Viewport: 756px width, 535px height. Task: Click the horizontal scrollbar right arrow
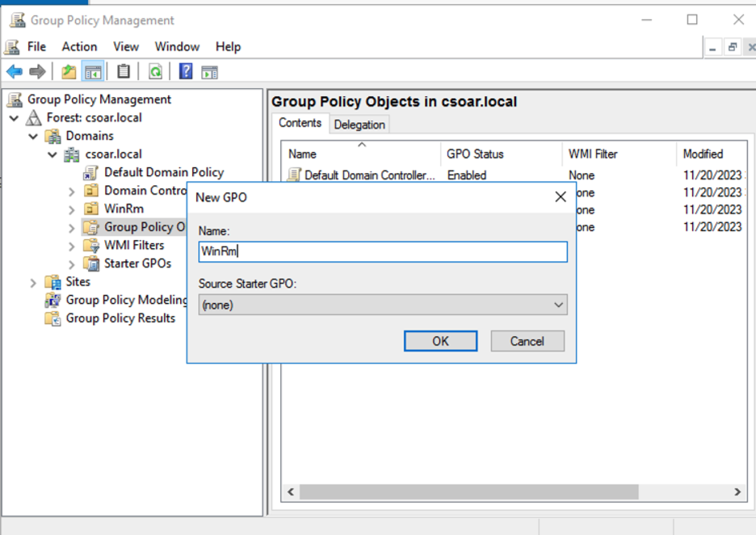736,491
